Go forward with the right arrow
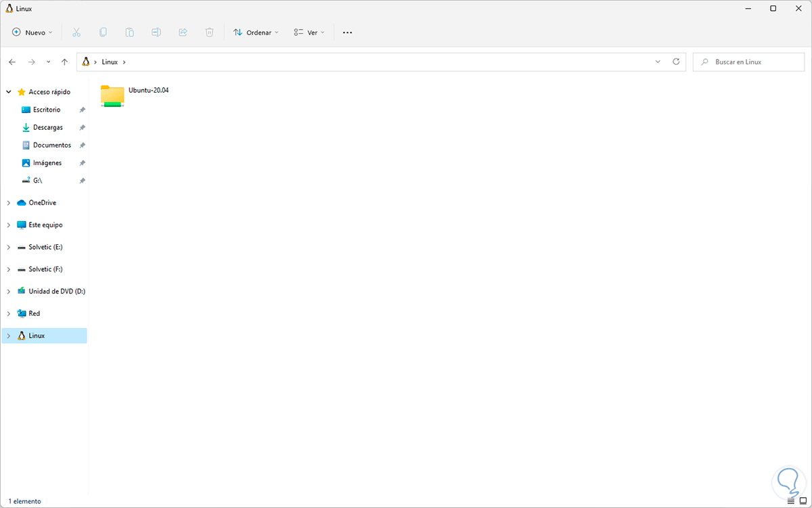This screenshot has height=508, width=812. click(x=31, y=62)
